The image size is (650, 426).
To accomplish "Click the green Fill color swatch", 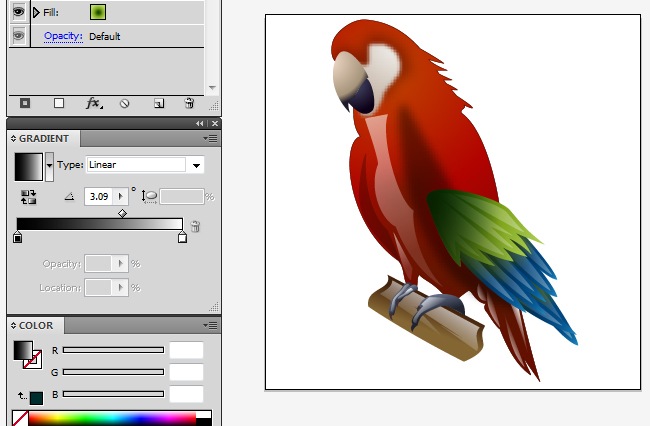I will click(x=98, y=12).
